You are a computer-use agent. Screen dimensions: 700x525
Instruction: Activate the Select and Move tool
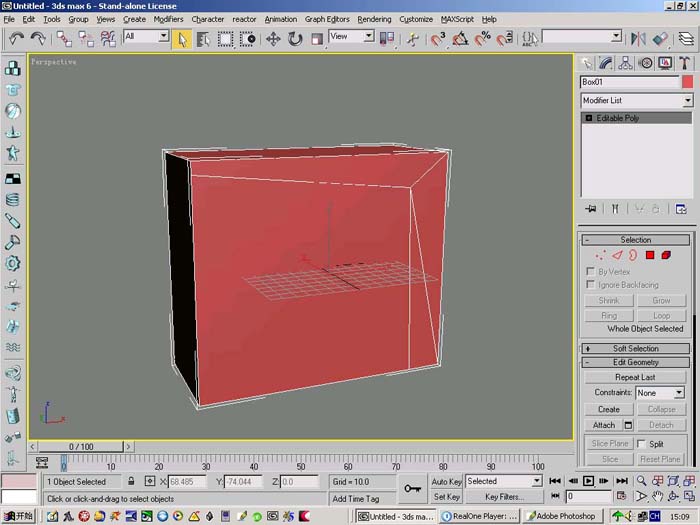(x=273, y=39)
